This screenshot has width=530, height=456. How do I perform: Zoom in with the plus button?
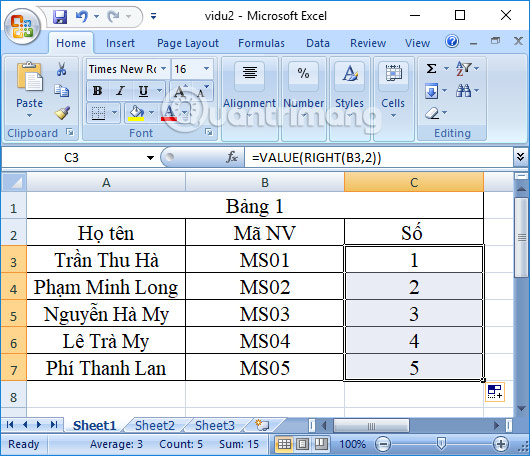(x=501, y=444)
